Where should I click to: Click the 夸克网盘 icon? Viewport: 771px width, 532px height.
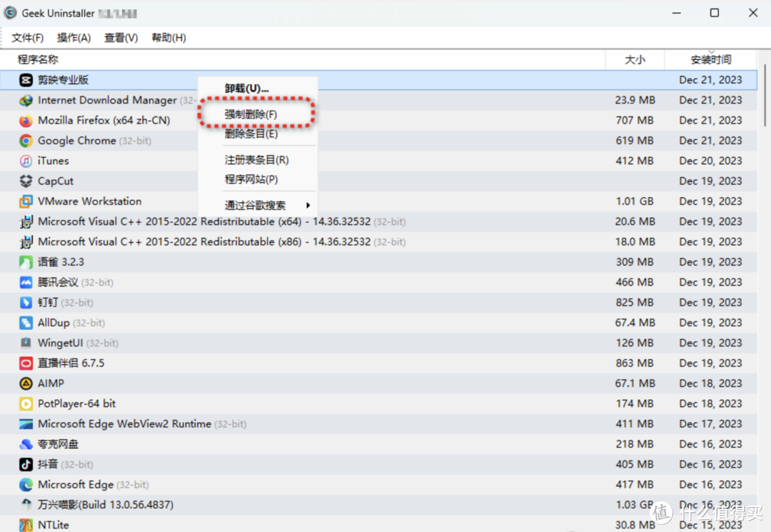(26, 444)
